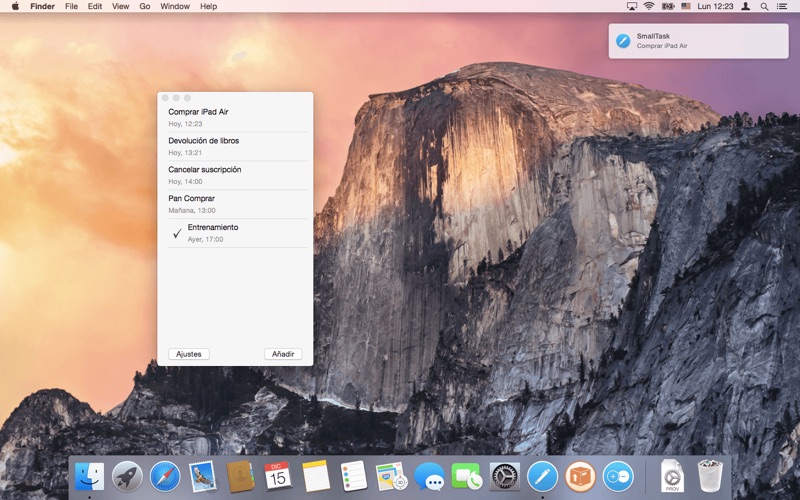
Task: Open Finder from the Dock
Action: pos(89,477)
